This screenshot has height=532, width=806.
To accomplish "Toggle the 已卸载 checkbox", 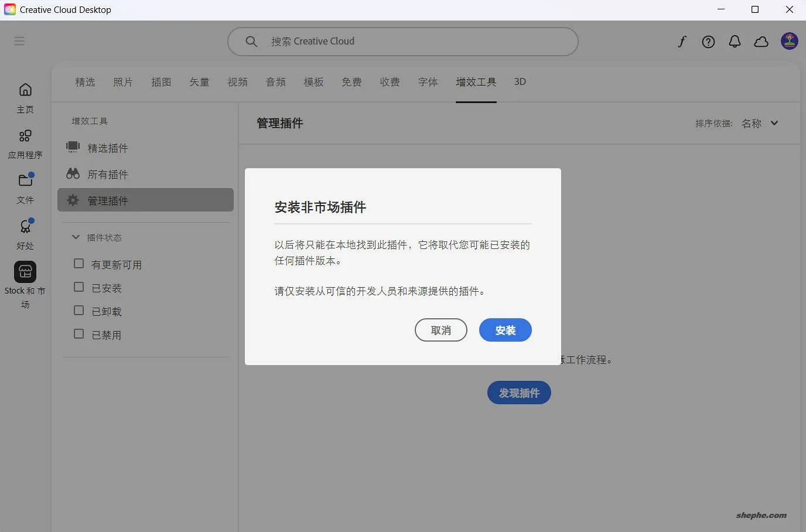I will tap(78, 311).
